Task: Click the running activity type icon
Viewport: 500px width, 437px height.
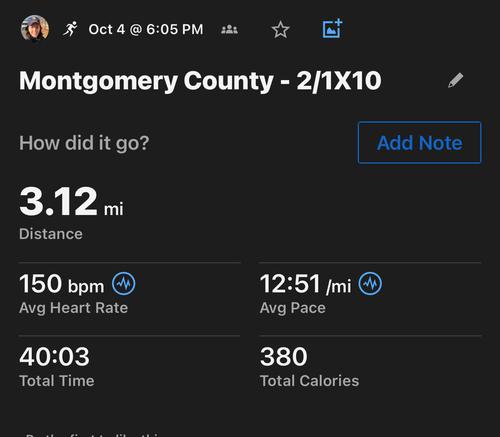Action: coord(70,29)
